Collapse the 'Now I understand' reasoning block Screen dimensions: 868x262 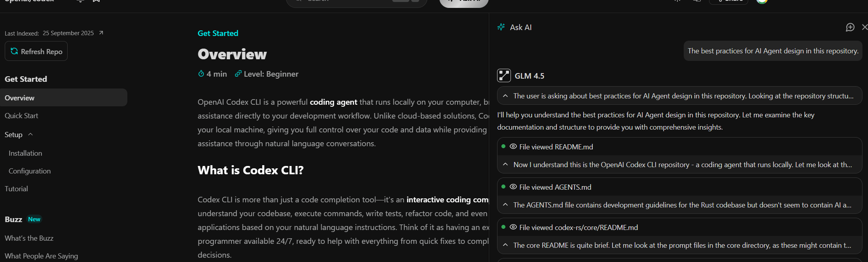tap(505, 164)
